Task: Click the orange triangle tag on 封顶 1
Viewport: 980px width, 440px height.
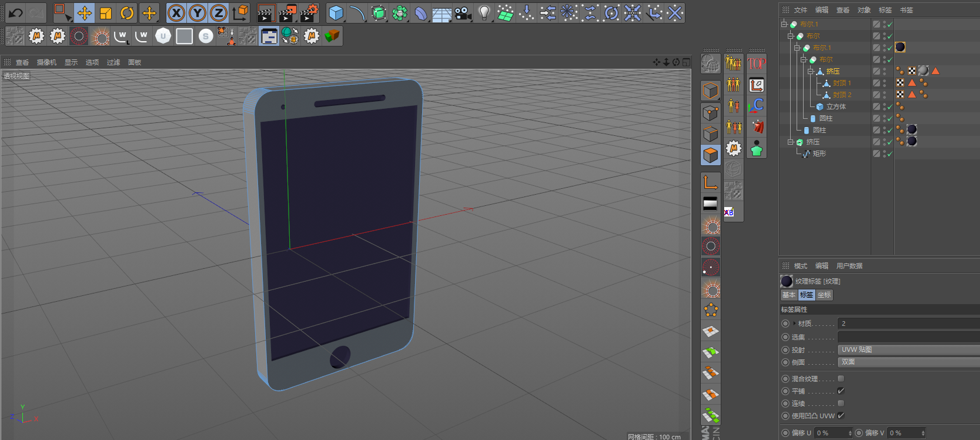Action: (x=912, y=83)
